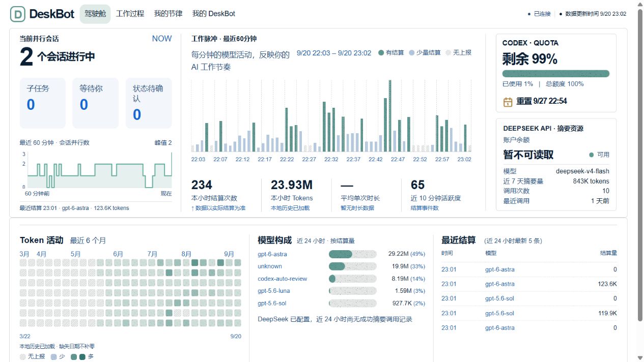
Task: Click the green 有结算 legend dot
Action: click(x=381, y=53)
